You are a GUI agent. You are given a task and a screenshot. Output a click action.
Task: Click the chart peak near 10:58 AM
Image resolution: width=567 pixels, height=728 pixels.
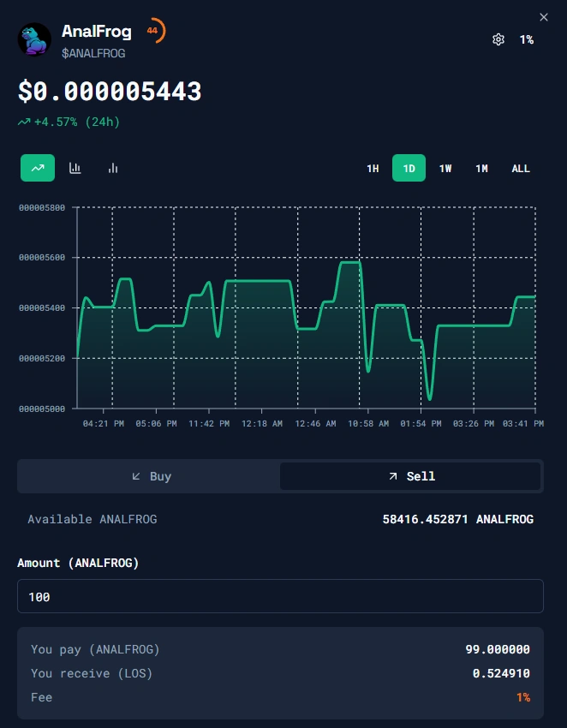click(x=349, y=263)
